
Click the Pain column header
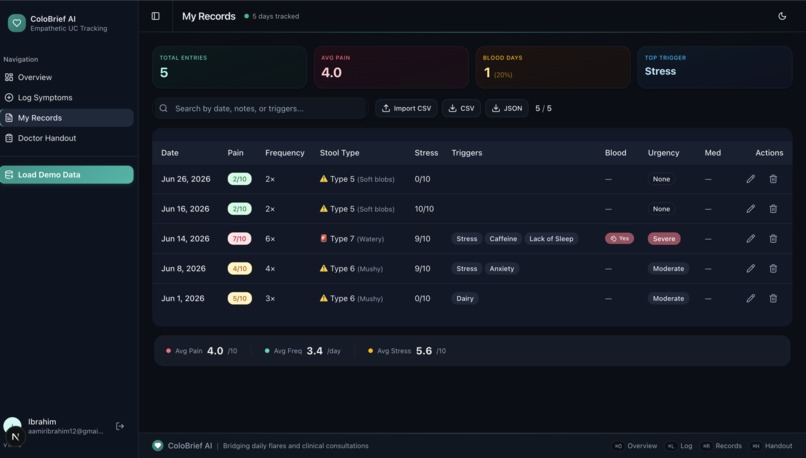coord(235,153)
